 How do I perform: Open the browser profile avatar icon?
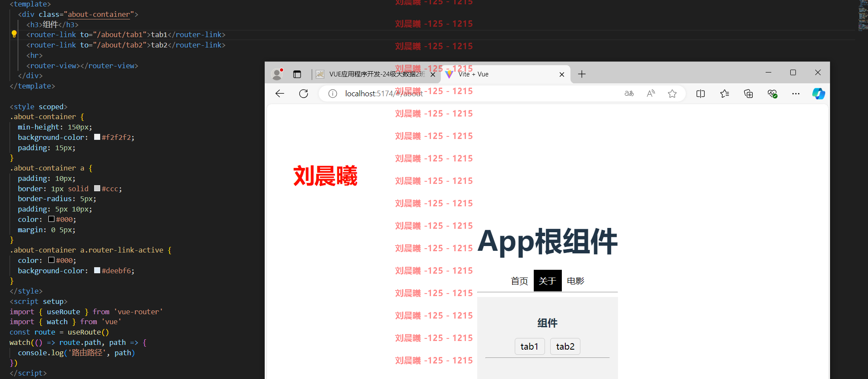click(x=277, y=74)
